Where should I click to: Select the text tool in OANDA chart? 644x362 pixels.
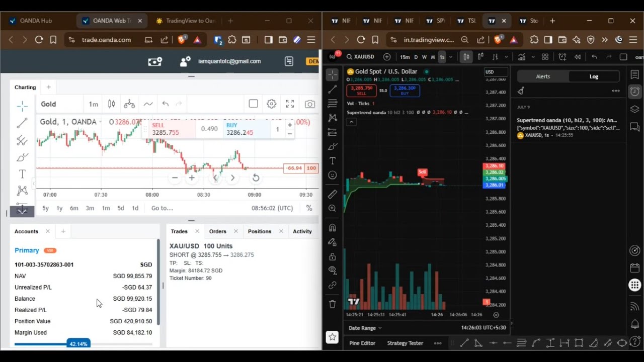click(22, 174)
